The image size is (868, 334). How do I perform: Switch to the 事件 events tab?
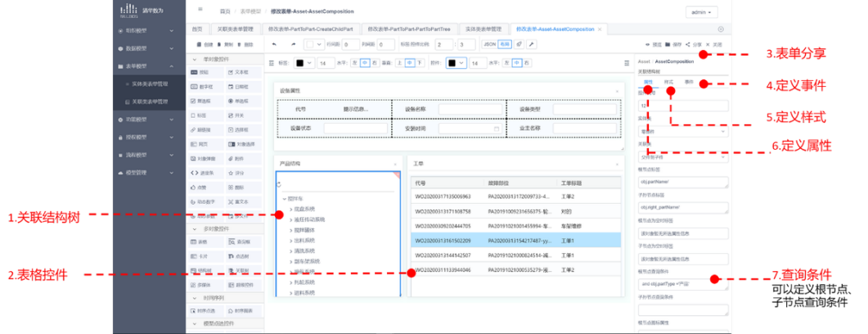[x=689, y=82]
